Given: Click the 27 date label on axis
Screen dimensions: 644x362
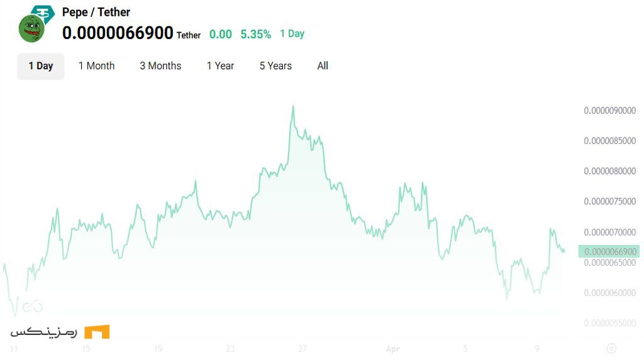Looking at the screenshot, I should [x=303, y=349].
